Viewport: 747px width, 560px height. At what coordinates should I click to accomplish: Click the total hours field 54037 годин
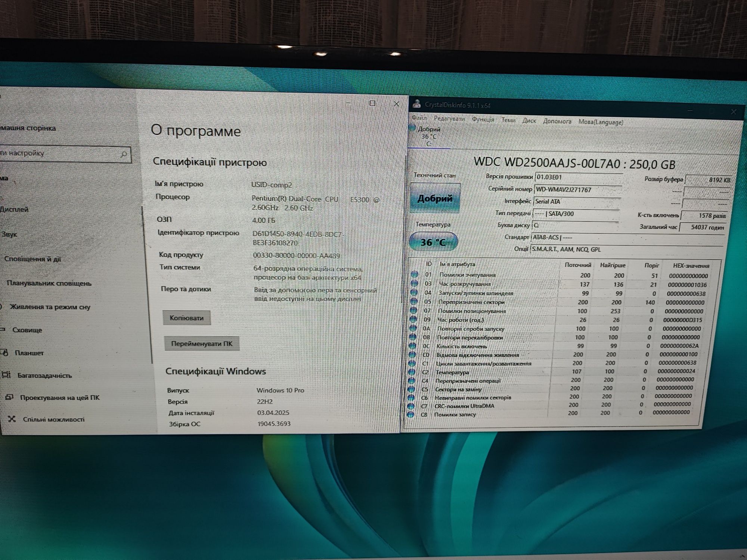(x=702, y=227)
